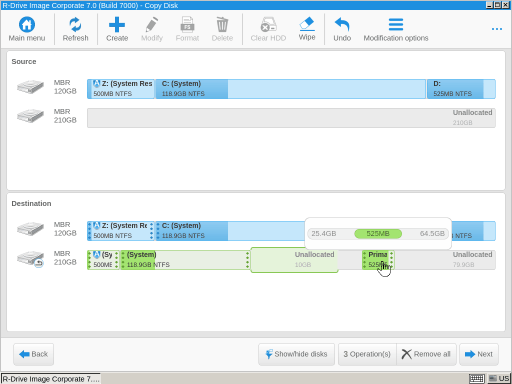Click Show/hide disks button
Viewport: 512px width, 384px height.
296,354
